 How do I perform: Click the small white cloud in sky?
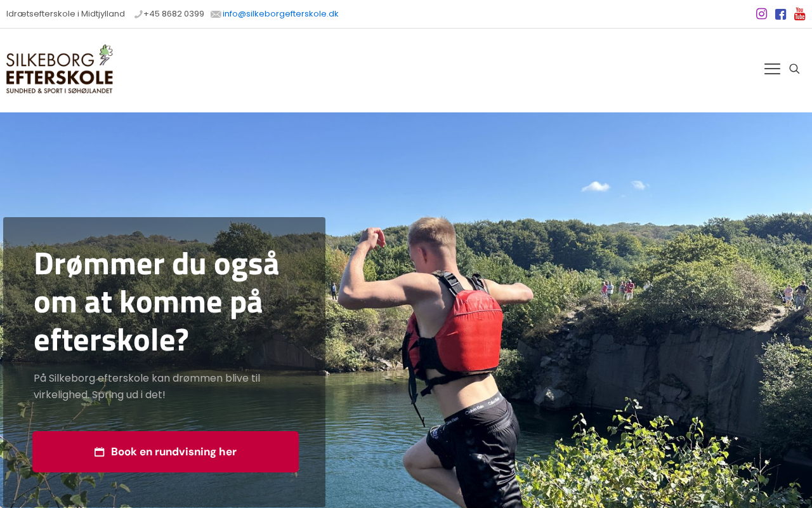(x=596, y=186)
